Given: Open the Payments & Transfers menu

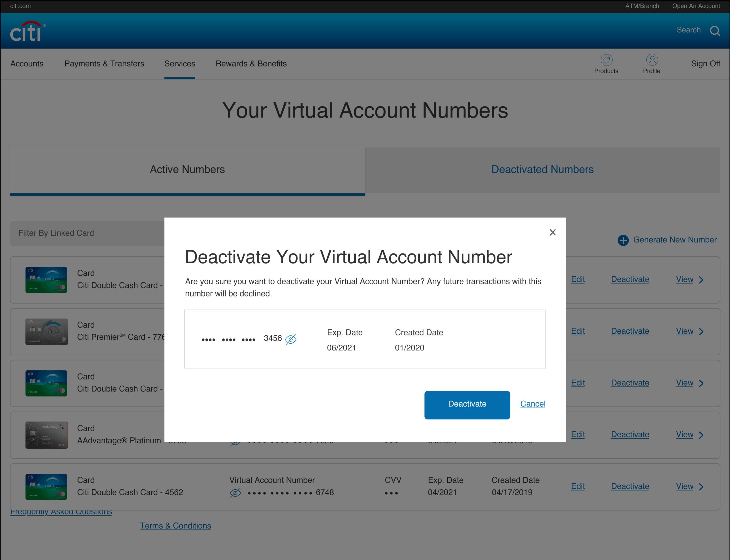Looking at the screenshot, I should point(104,64).
